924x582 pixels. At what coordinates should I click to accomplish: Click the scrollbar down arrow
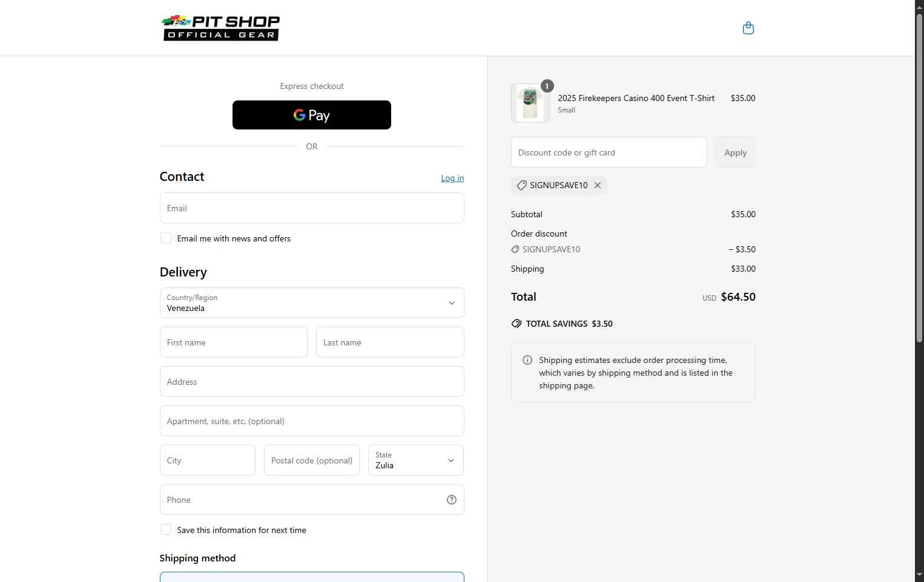coord(919,575)
